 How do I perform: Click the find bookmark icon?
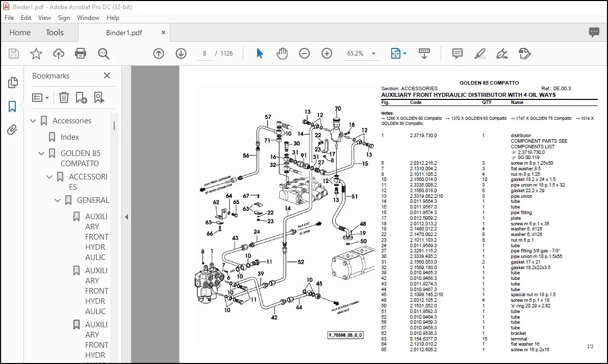pyautogui.click(x=99, y=97)
